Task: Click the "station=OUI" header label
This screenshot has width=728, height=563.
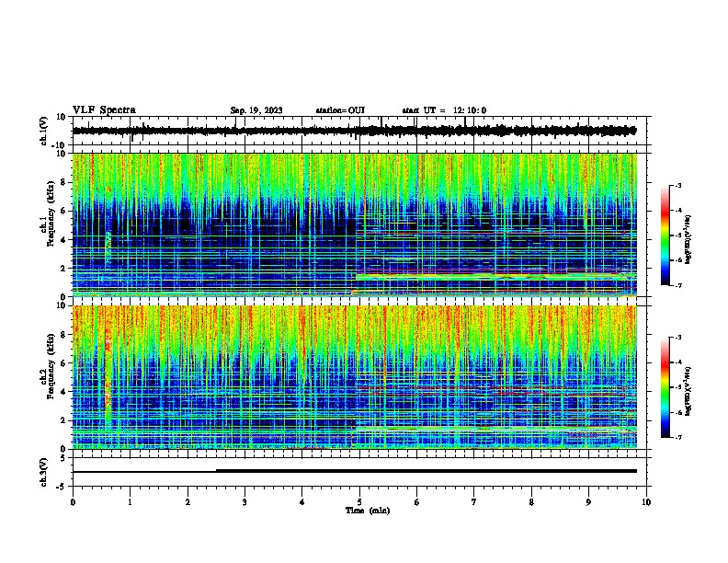Action: click(340, 110)
